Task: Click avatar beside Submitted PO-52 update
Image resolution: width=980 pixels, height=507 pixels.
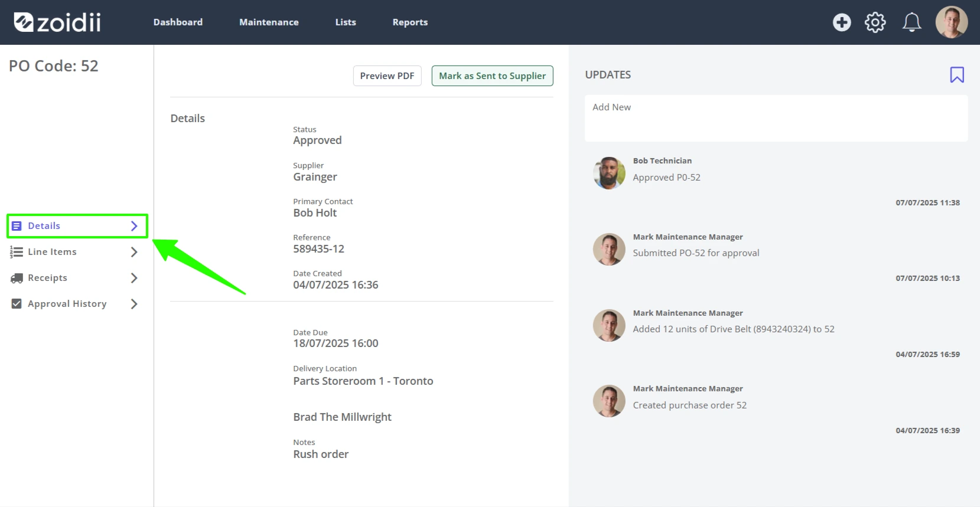Action: pyautogui.click(x=609, y=249)
